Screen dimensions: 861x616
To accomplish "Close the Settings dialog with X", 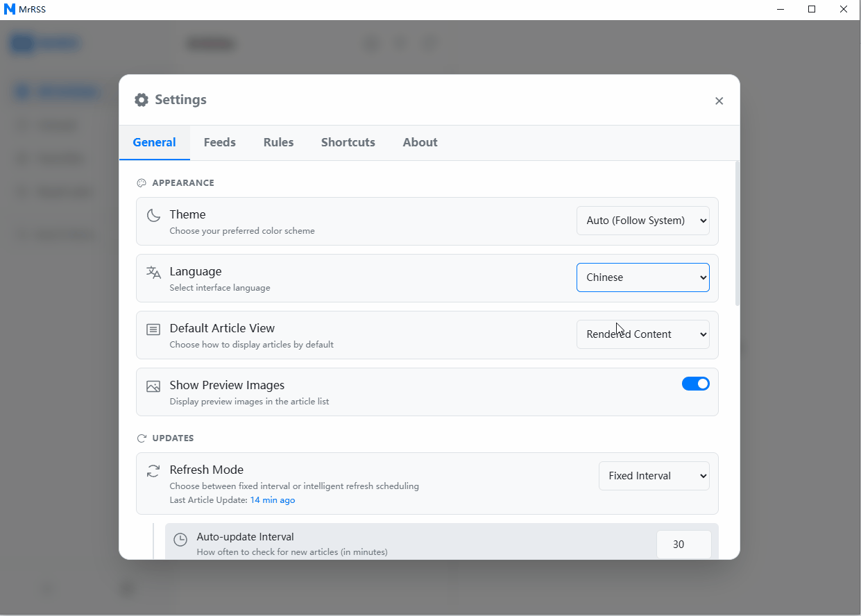I will click(x=719, y=101).
